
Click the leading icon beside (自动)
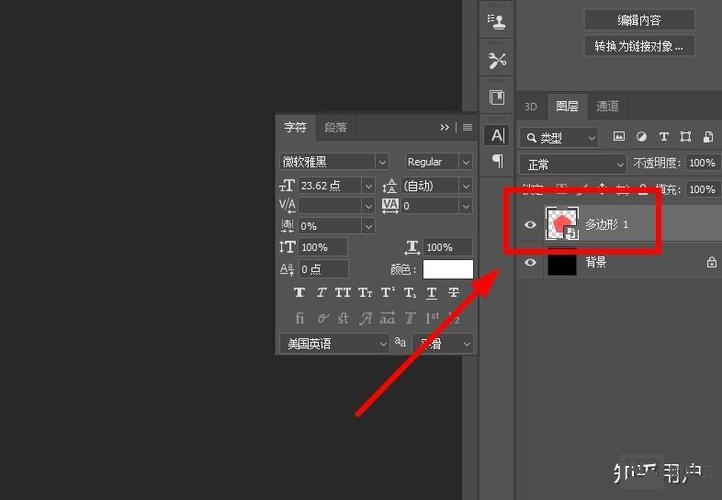point(390,186)
